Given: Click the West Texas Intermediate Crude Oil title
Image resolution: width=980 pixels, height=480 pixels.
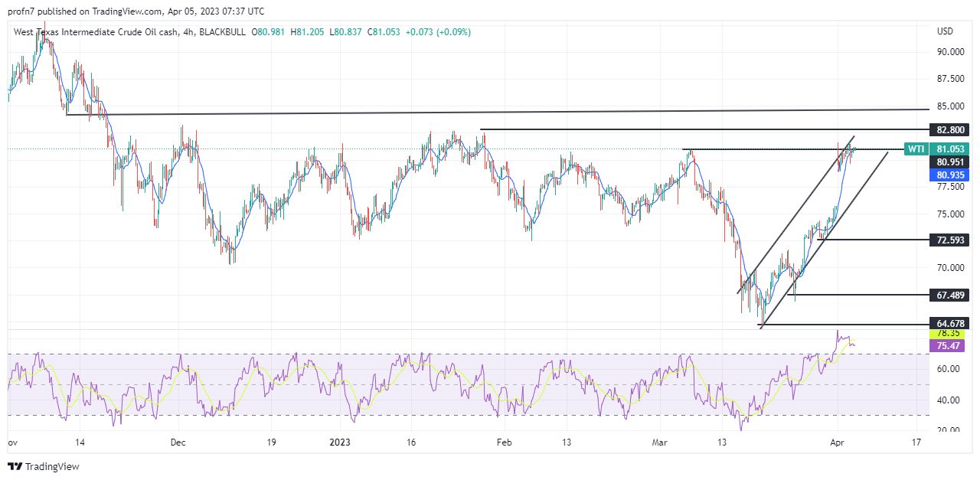Looking at the screenshot, I should click(x=95, y=32).
